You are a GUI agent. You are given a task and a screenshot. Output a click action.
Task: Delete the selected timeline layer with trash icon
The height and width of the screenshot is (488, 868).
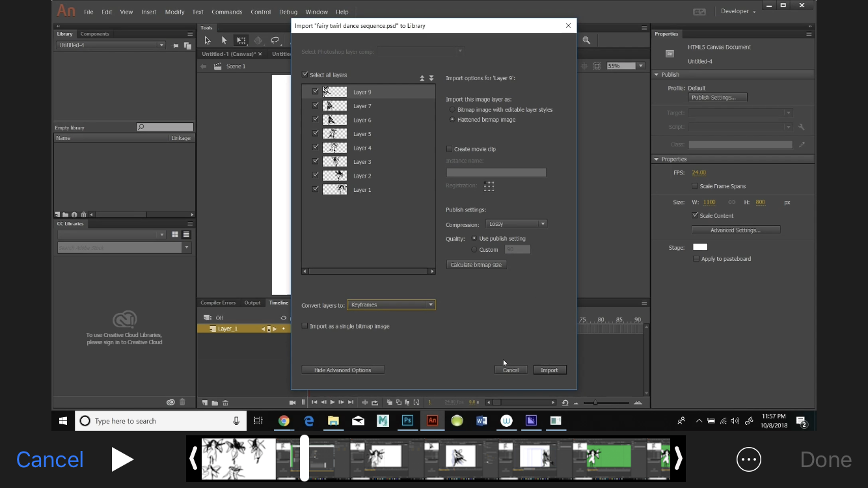(x=225, y=402)
